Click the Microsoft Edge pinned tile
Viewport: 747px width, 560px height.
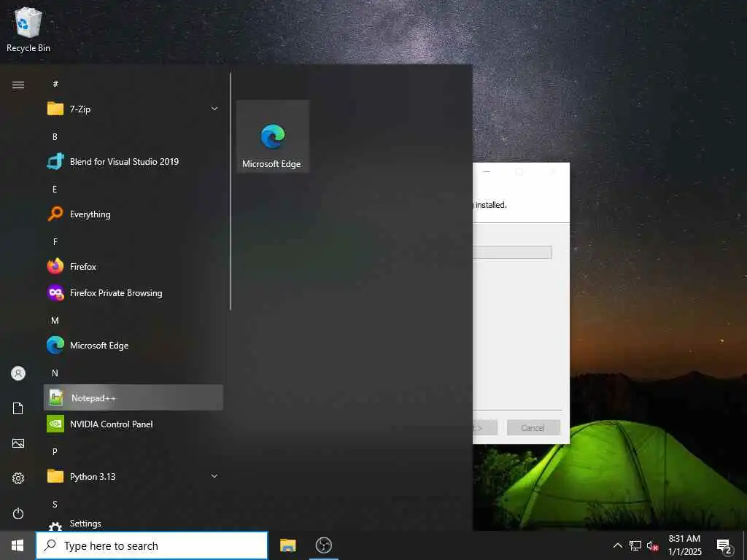pos(273,136)
